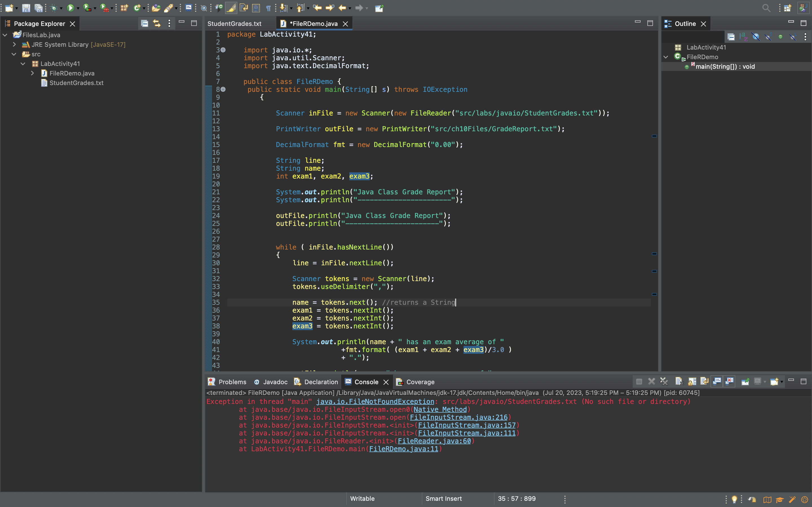Click Collapse All in Package Explorer
This screenshot has height=507, width=812.
[x=145, y=23]
